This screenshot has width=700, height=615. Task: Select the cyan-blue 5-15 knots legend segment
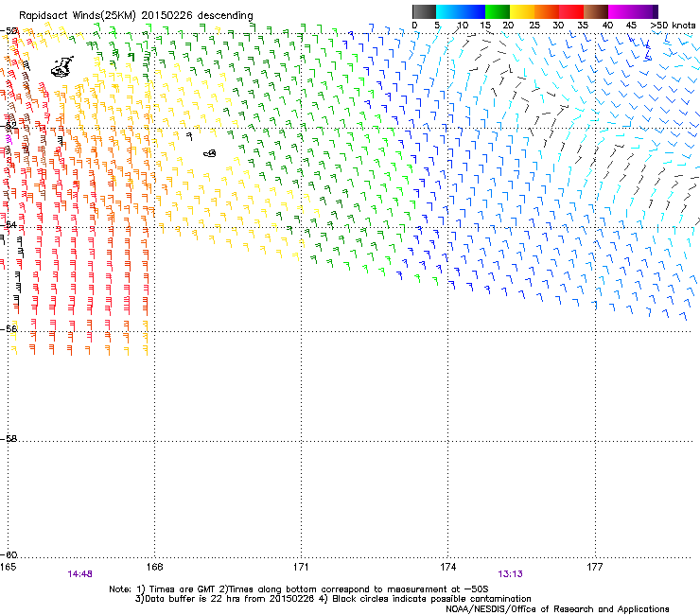(x=461, y=11)
